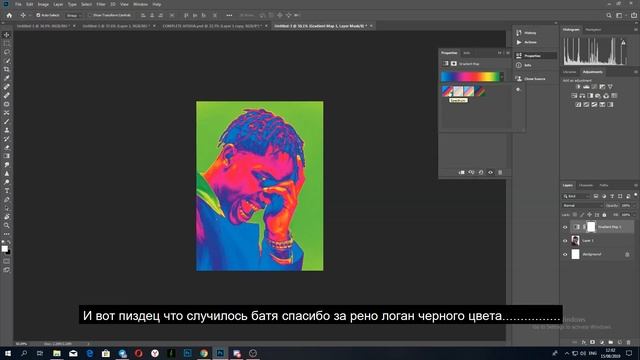Image resolution: width=640 pixels, height=360 pixels.
Task: Select the Gradient Map 1 layer mask thumbnail
Action: [x=591, y=227]
